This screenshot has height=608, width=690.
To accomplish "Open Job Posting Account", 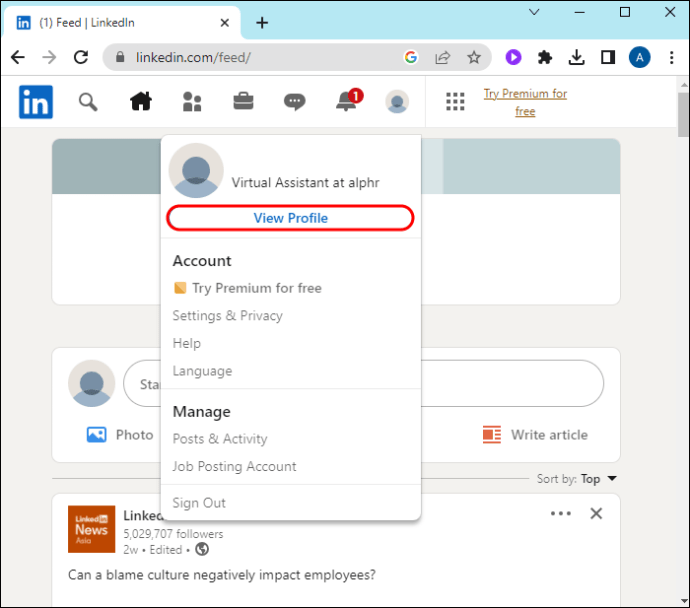I will (x=234, y=466).
